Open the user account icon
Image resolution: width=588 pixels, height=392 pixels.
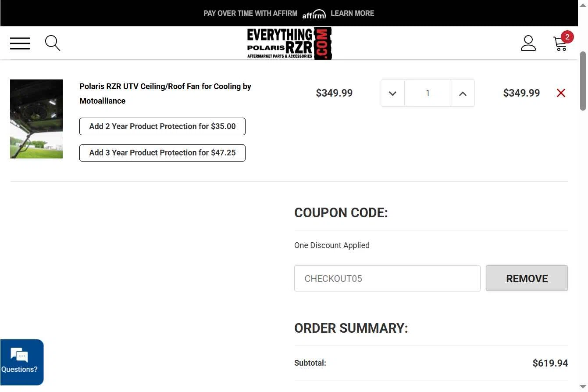tap(528, 43)
